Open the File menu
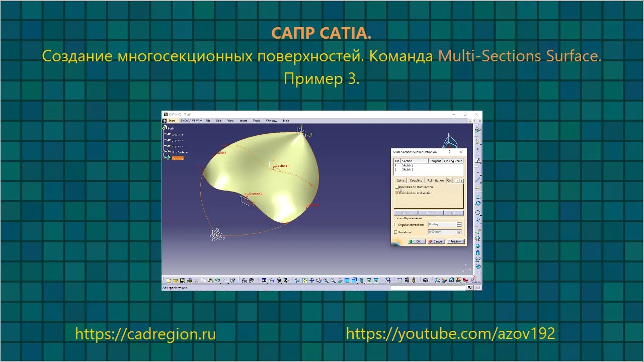644x362 pixels. click(208, 121)
